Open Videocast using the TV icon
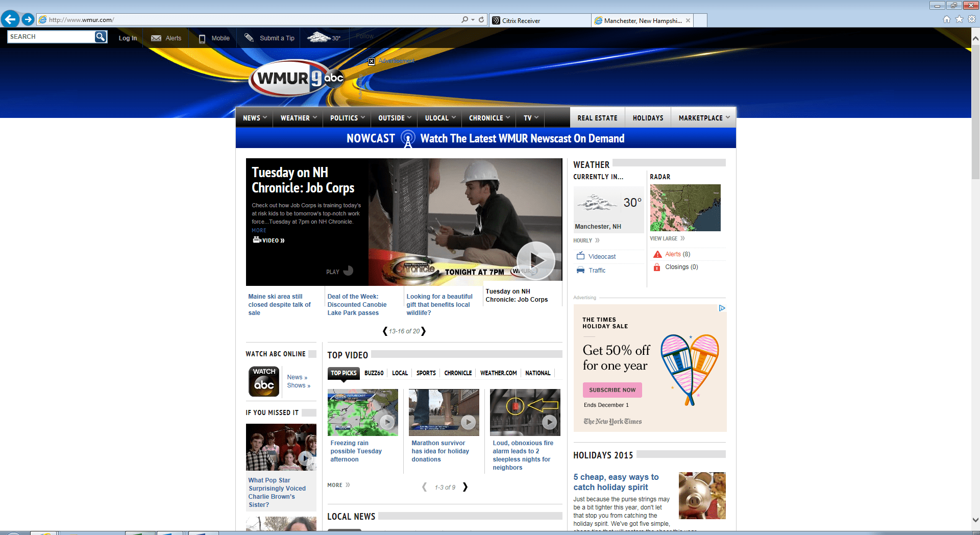This screenshot has height=535, width=980. [x=580, y=256]
